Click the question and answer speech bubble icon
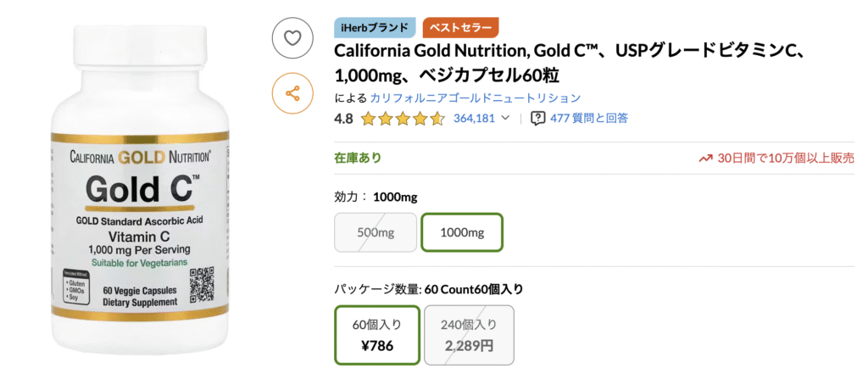Screen dimensions: 868x368 537,119
